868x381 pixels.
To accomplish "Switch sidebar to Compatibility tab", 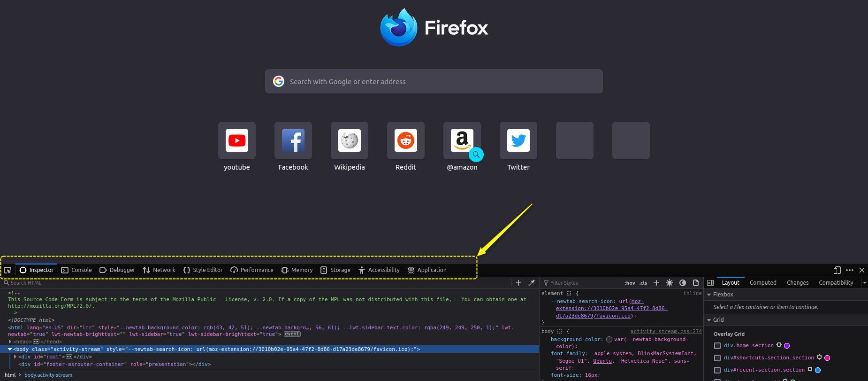I will pyautogui.click(x=836, y=283).
